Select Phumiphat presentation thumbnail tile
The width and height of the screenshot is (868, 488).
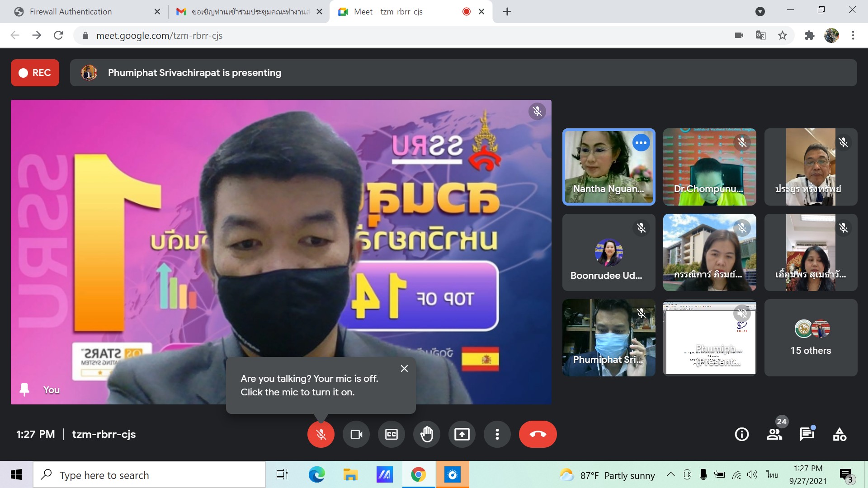click(709, 338)
